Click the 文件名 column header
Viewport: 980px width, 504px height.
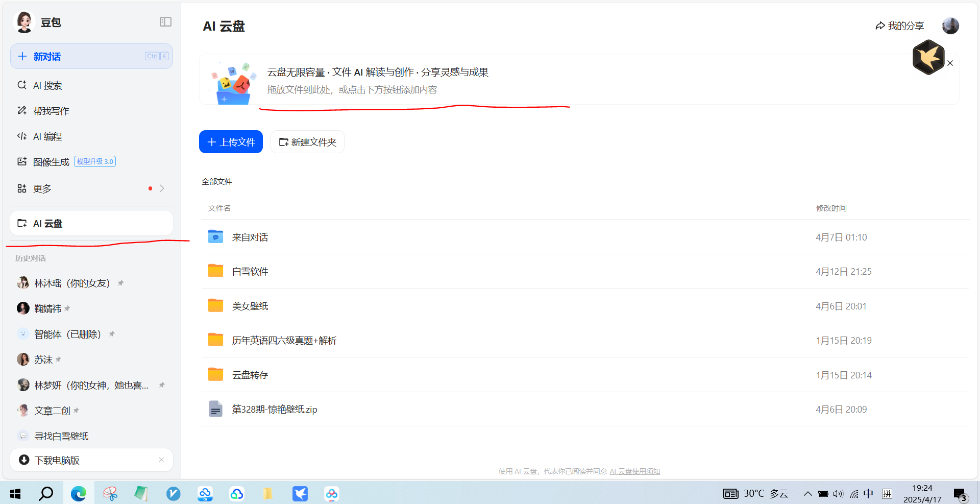[x=219, y=208]
